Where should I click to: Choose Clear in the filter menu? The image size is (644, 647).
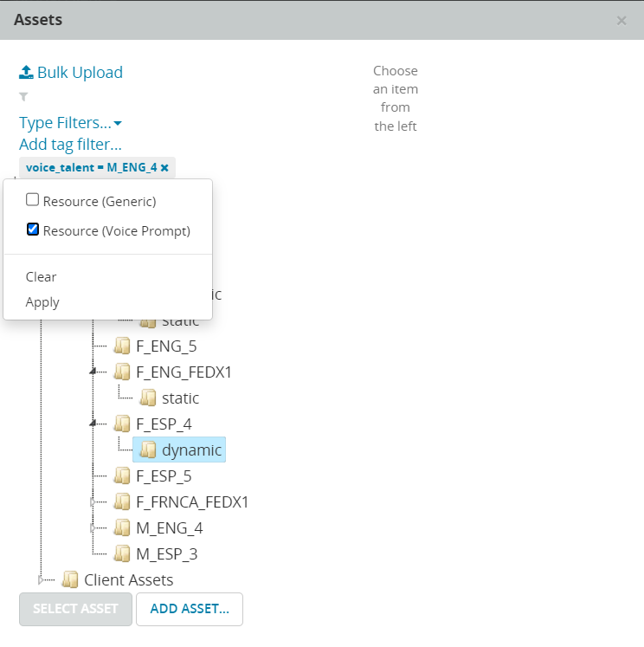tap(41, 277)
